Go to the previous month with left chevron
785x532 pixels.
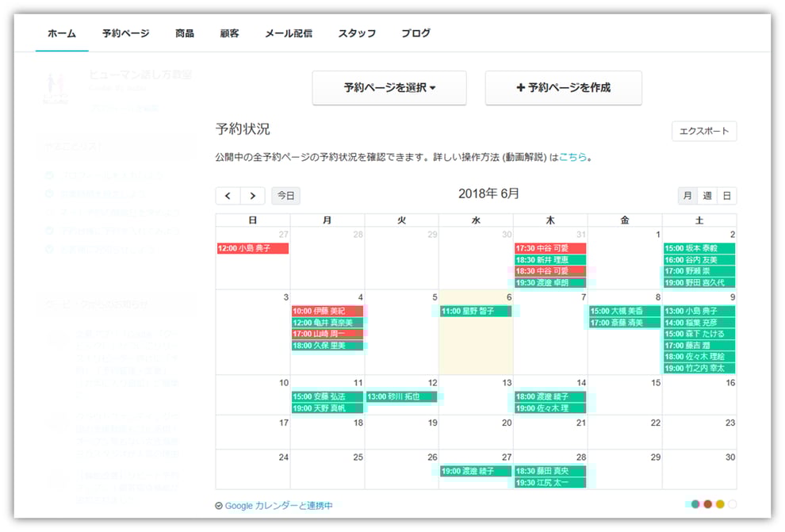click(x=228, y=196)
